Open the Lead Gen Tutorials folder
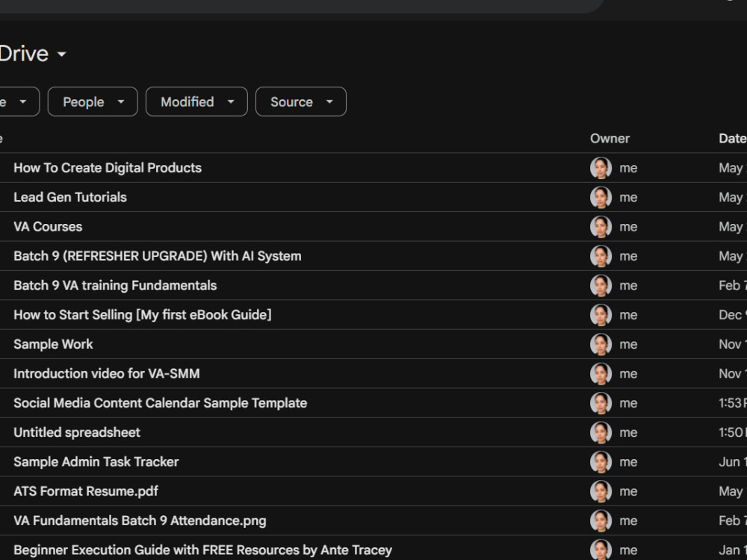 click(70, 197)
